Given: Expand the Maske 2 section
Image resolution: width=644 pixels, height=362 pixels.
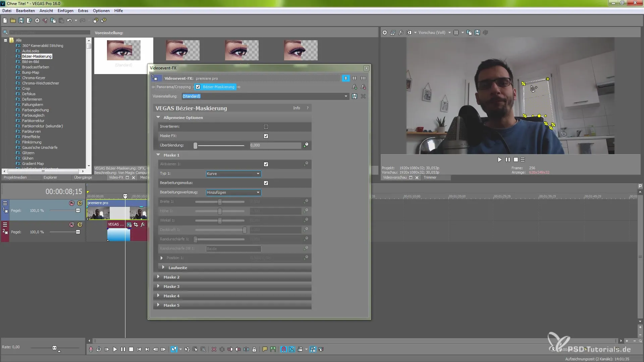Looking at the screenshot, I should pyautogui.click(x=158, y=277).
